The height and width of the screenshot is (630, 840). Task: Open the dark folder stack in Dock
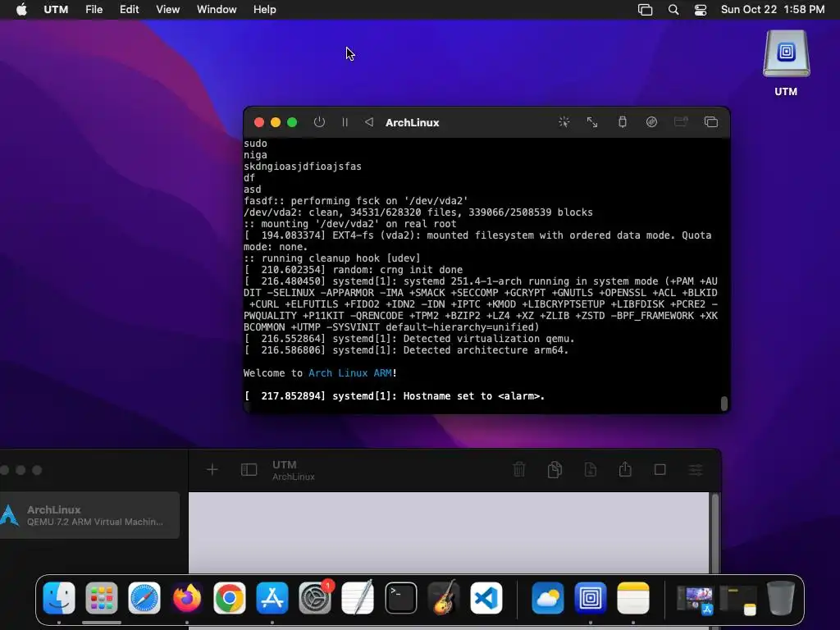pos(738,599)
